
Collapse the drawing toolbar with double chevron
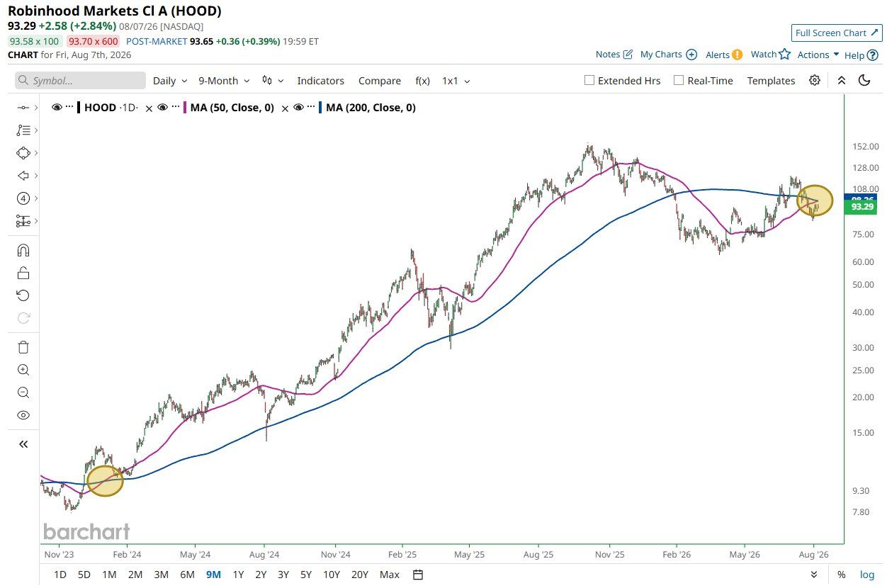click(x=23, y=444)
